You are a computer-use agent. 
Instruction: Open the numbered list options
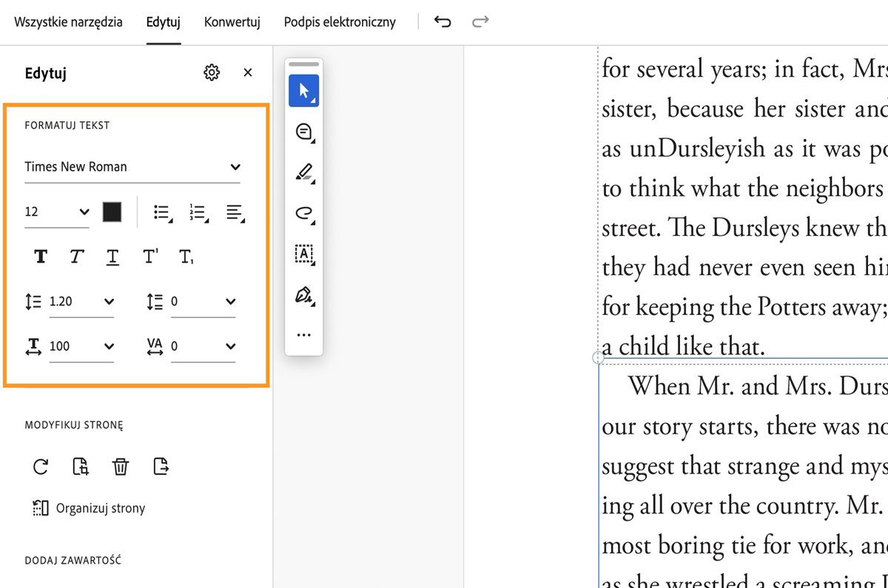click(x=198, y=212)
